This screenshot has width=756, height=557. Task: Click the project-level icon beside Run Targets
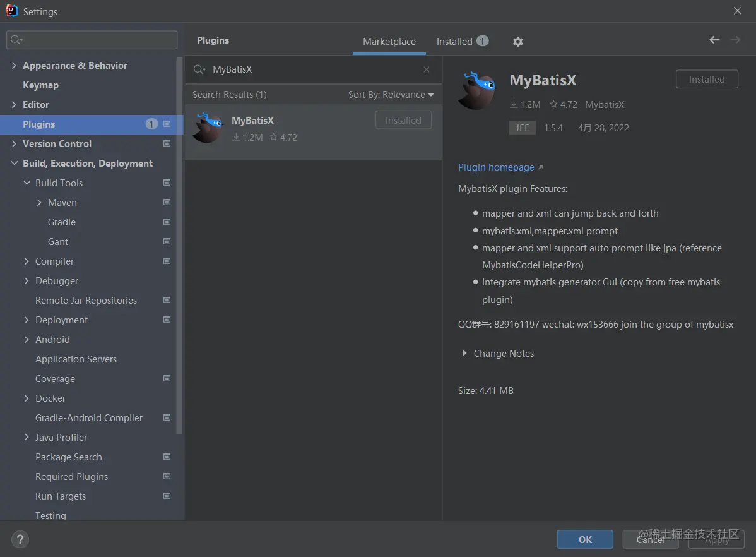[x=167, y=496]
